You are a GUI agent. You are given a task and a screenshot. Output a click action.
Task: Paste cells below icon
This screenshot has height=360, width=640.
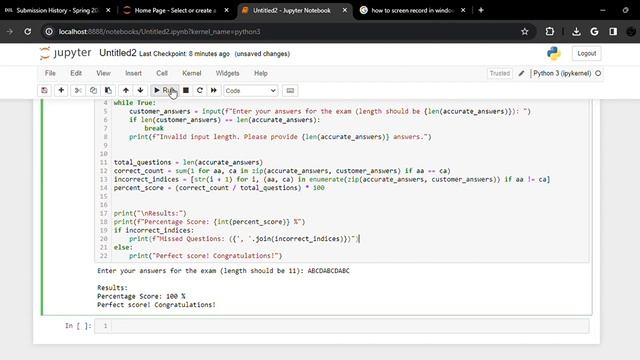pos(108,90)
